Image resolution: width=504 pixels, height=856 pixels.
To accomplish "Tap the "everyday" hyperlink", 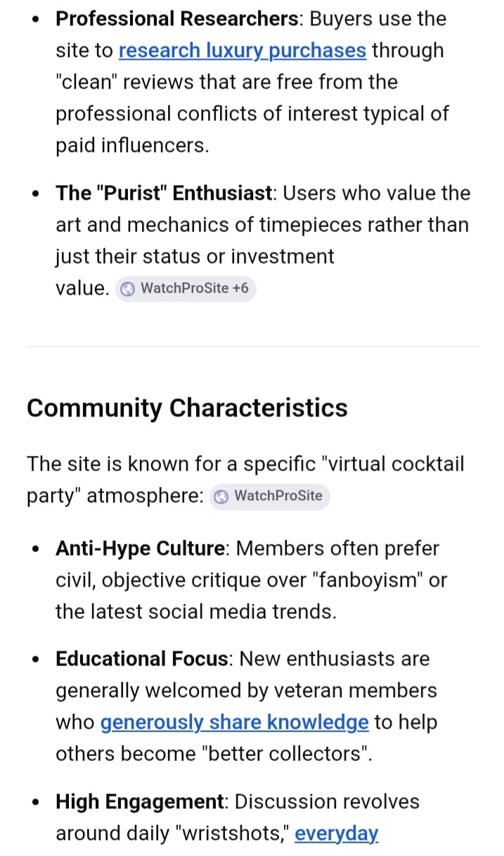I will [x=336, y=833].
